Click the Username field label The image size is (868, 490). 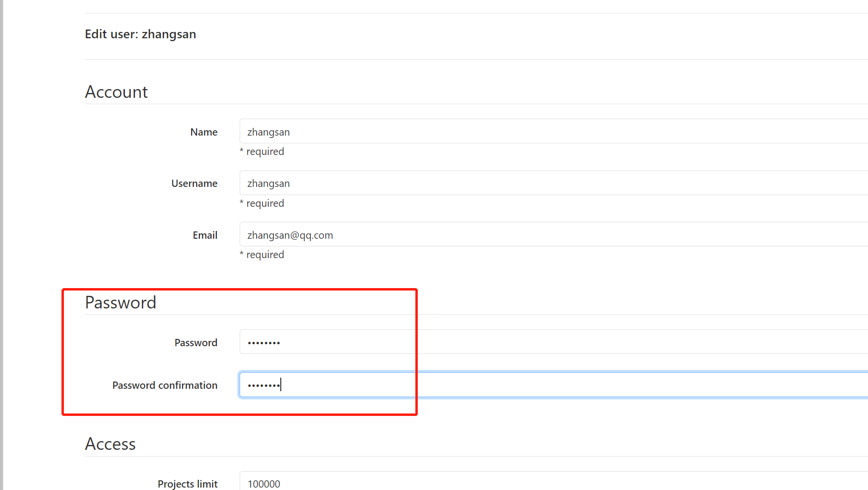pyautogui.click(x=195, y=184)
